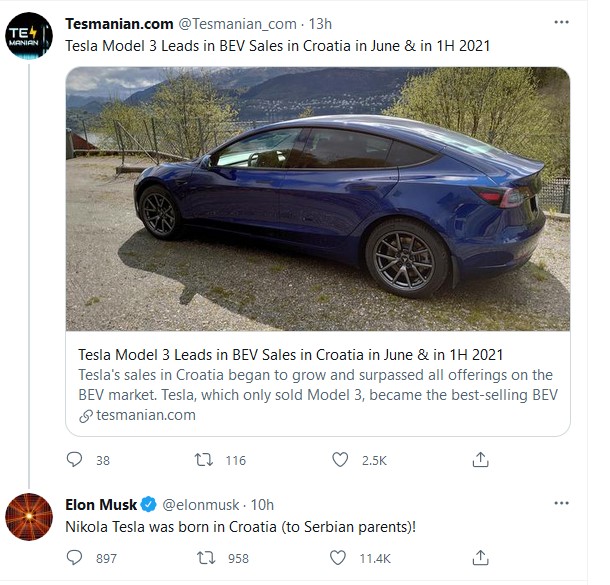Like the Tesmanian Croatia sales tweet
This screenshot has width=610, height=585.
(x=340, y=460)
